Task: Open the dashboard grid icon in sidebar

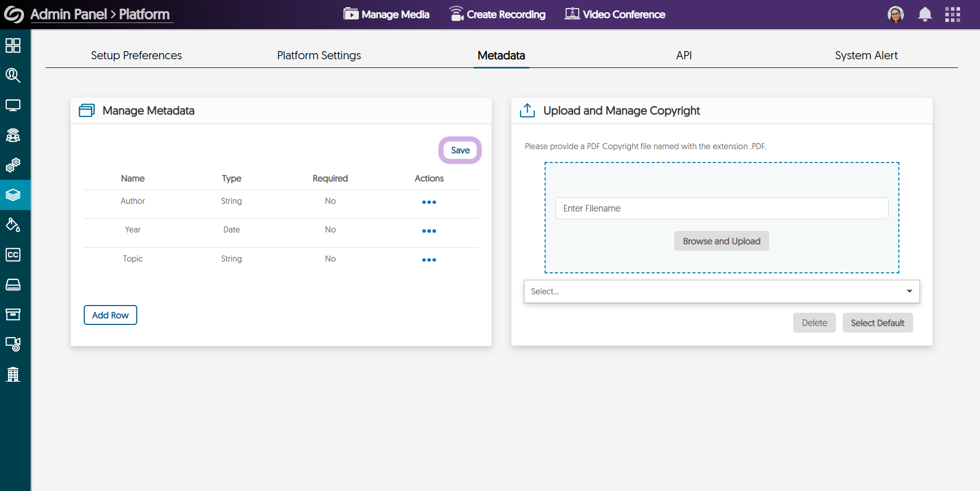Action: (13, 45)
